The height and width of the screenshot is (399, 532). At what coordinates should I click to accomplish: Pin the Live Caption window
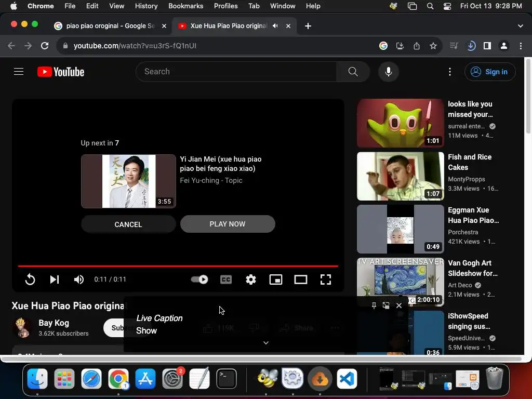pyautogui.click(x=374, y=305)
